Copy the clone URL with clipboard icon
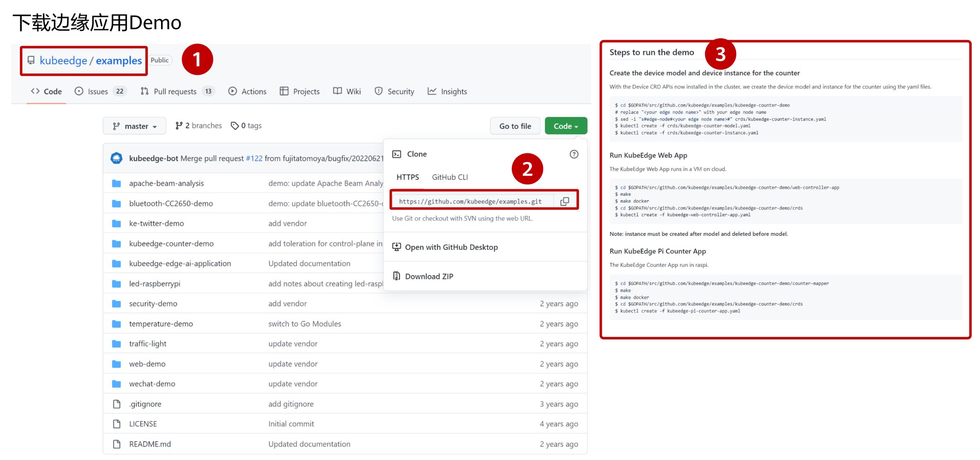This screenshot has width=980, height=460. (564, 201)
